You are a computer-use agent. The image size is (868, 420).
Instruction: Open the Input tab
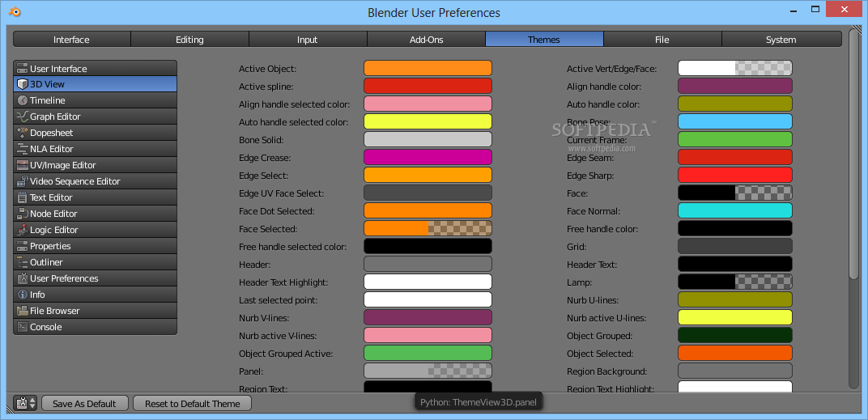[x=308, y=40]
